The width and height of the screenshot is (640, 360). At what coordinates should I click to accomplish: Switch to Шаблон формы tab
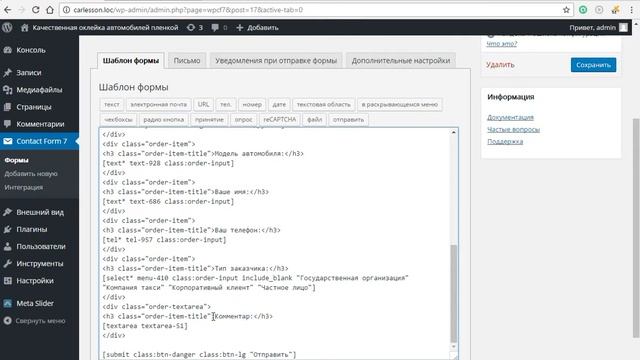pyautogui.click(x=131, y=60)
